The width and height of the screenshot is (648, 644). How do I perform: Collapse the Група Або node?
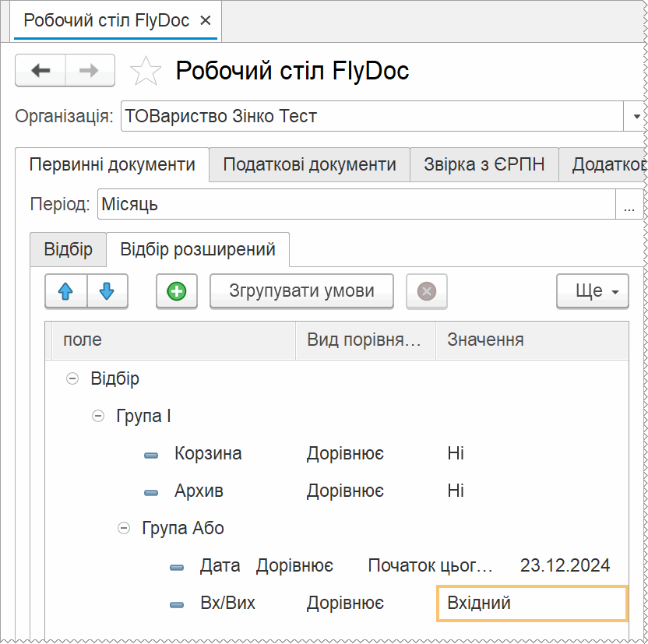click(x=123, y=529)
